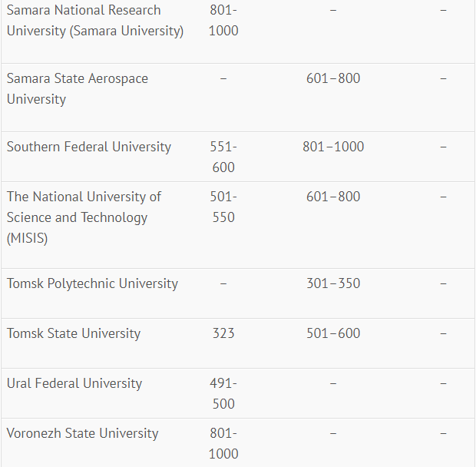
Task: Click Tomsk State University name
Action: pos(74,333)
